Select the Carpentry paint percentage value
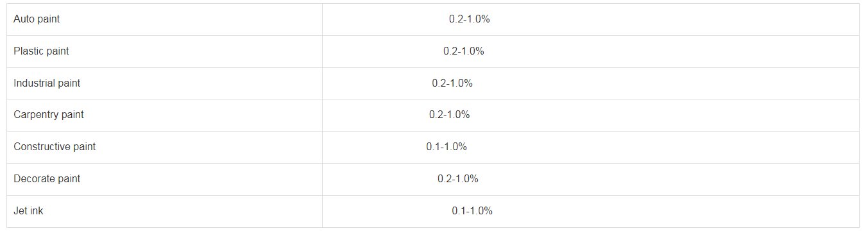 pos(450,115)
